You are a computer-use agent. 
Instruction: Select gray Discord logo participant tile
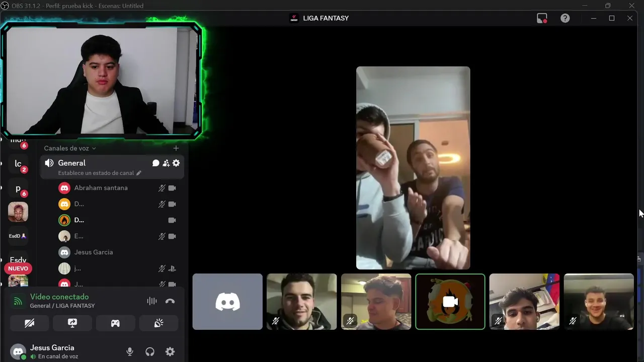coord(227,302)
